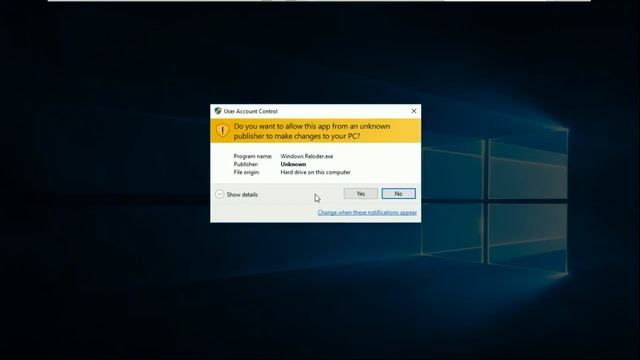640x360 pixels.
Task: Click the UAC shield icon in title bar
Action: click(x=218, y=111)
